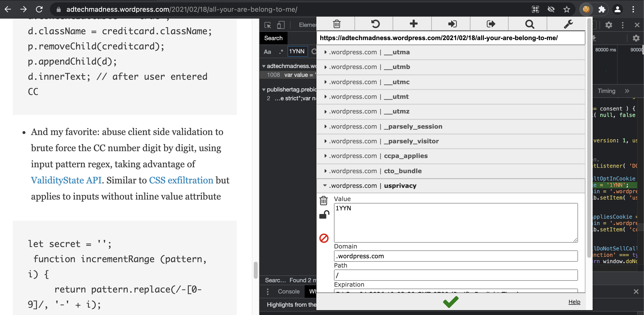
Task: Open cookie editor options with the wrench icon
Action: coord(568,24)
